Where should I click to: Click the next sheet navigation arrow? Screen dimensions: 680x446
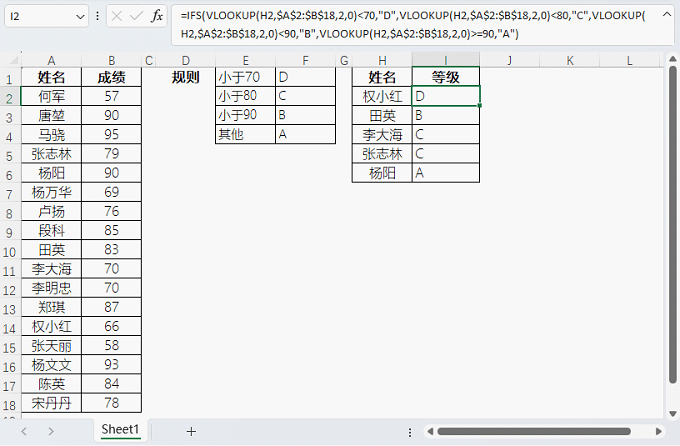click(x=50, y=431)
